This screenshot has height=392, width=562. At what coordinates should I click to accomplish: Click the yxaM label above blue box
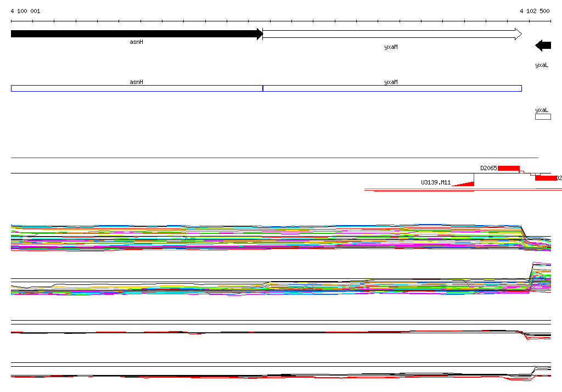pyautogui.click(x=391, y=82)
